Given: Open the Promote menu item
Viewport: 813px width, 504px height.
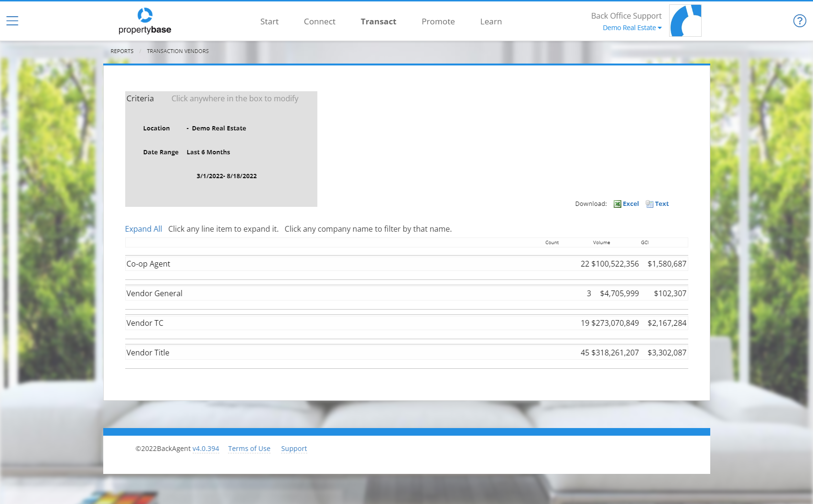Looking at the screenshot, I should click(x=438, y=21).
